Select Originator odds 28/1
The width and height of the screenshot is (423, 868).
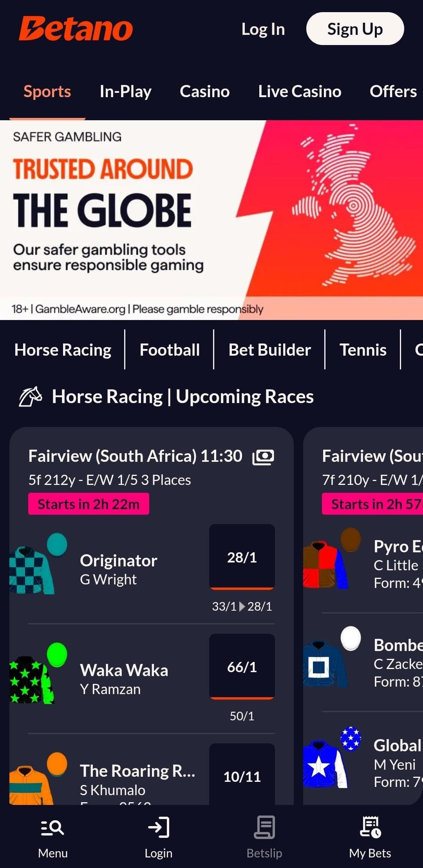tap(242, 557)
